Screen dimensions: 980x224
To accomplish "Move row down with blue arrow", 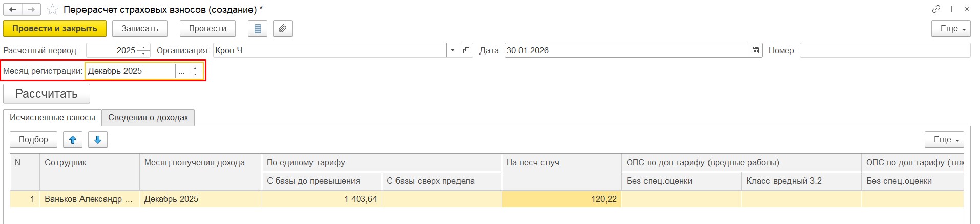I will (x=98, y=140).
